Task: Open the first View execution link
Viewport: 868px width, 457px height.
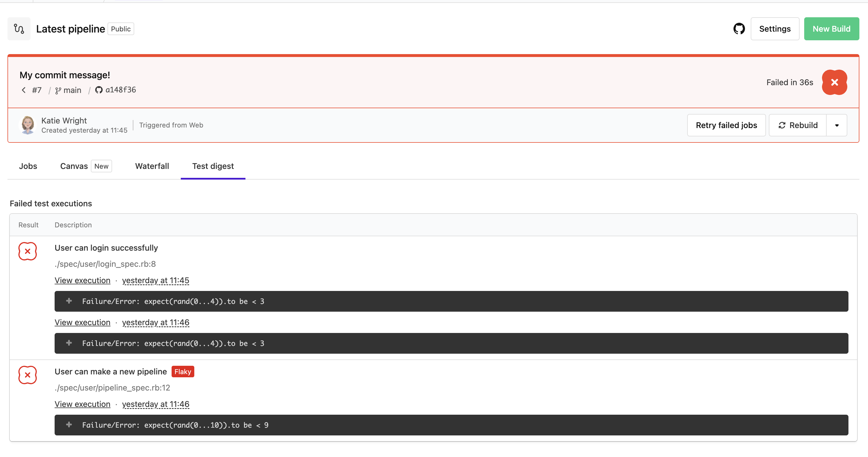Action: click(x=82, y=280)
